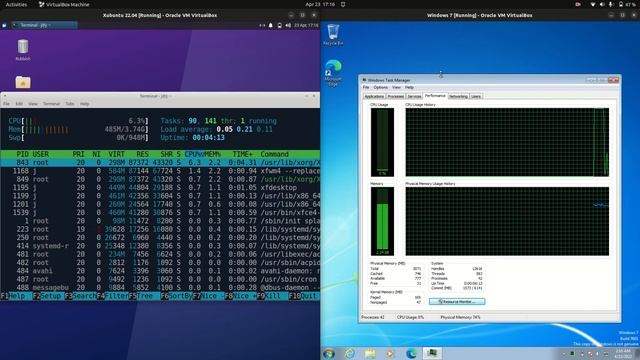Switch to the Users tab
640x360 pixels.
tap(476, 96)
